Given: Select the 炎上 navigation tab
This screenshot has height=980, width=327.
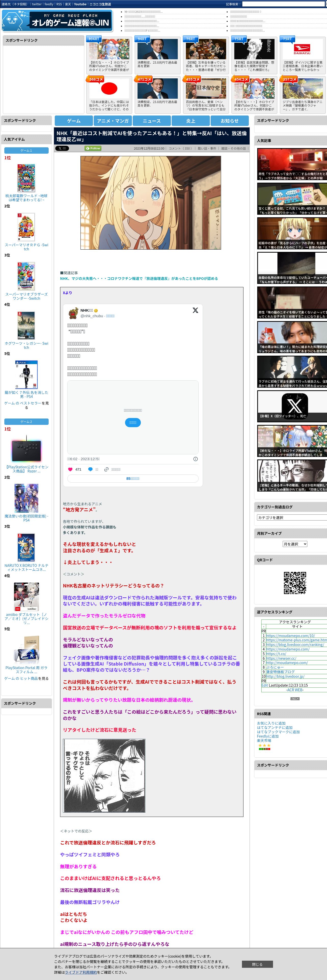Looking at the screenshot, I should click(191, 121).
